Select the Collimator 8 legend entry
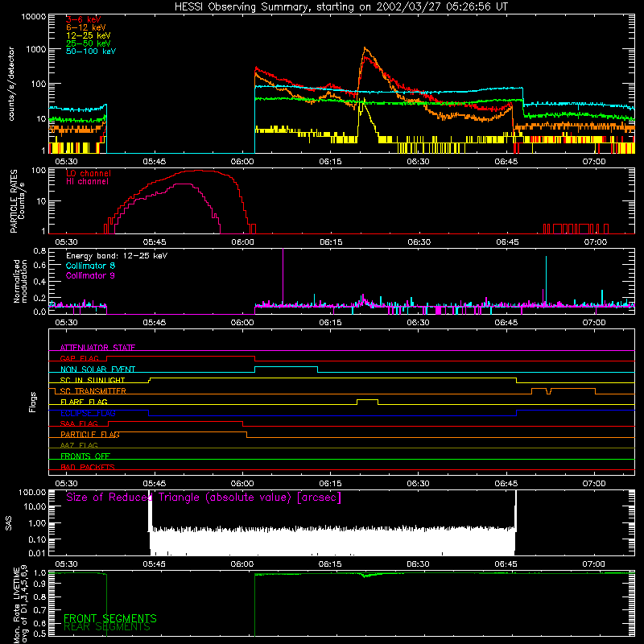Screen dimensions: 644x644 click(90, 266)
